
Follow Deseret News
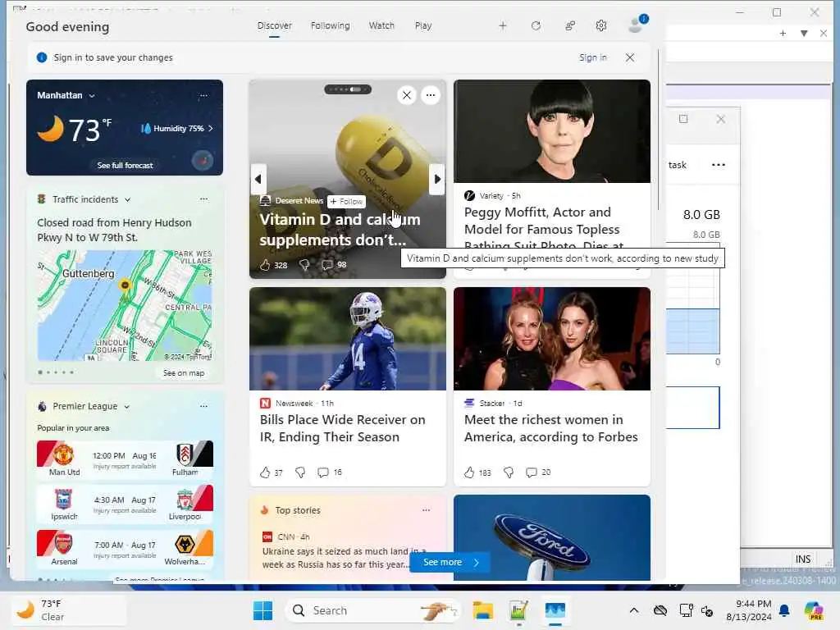coord(347,202)
